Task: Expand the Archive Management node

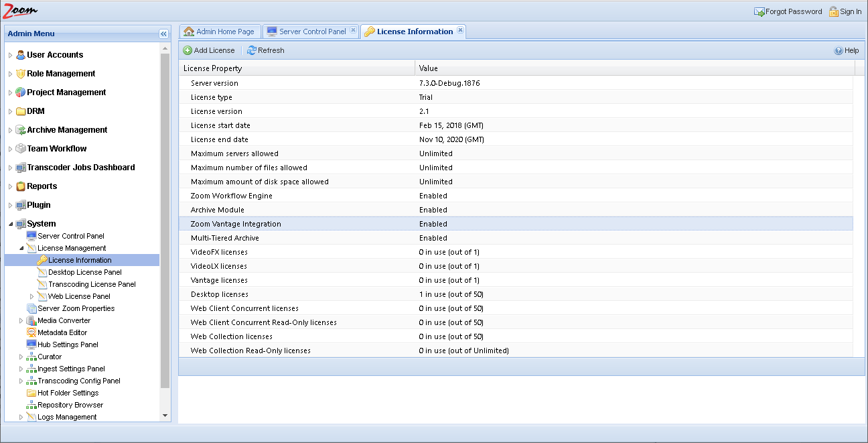Action: [10, 130]
